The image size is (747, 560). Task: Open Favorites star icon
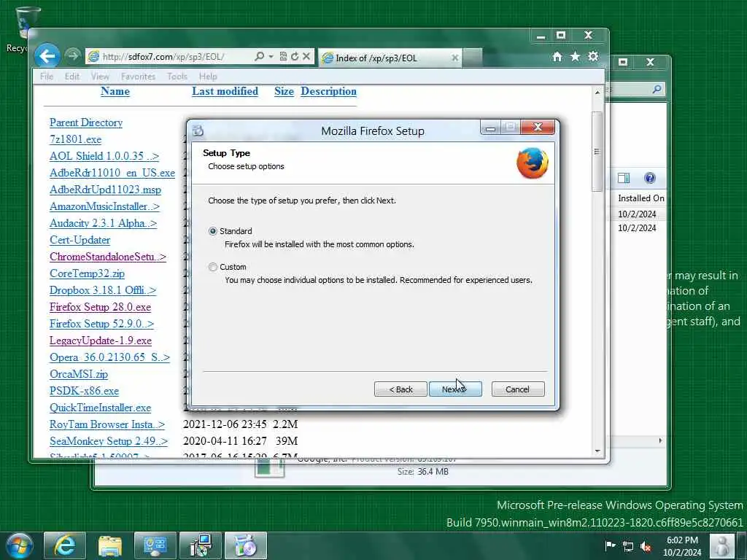575,57
